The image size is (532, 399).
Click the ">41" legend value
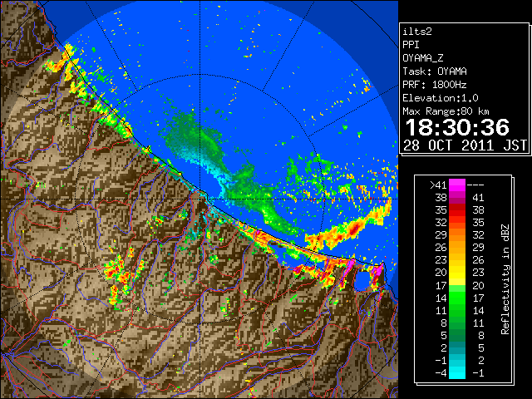pyautogui.click(x=438, y=185)
